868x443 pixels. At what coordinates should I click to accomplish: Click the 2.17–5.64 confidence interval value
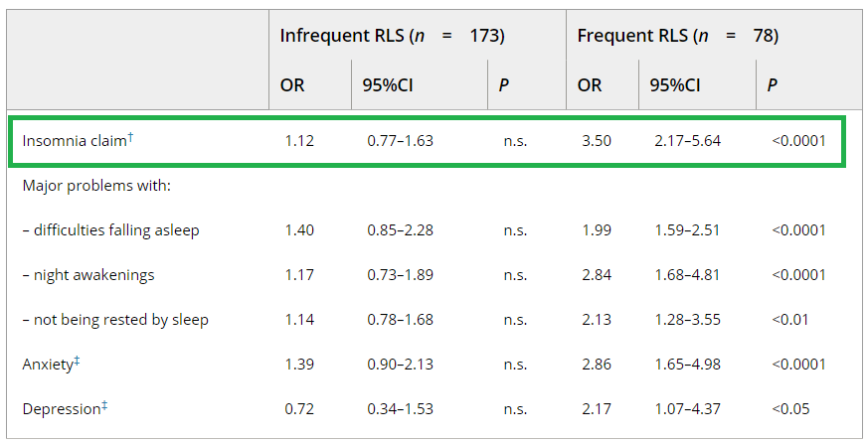(687, 141)
